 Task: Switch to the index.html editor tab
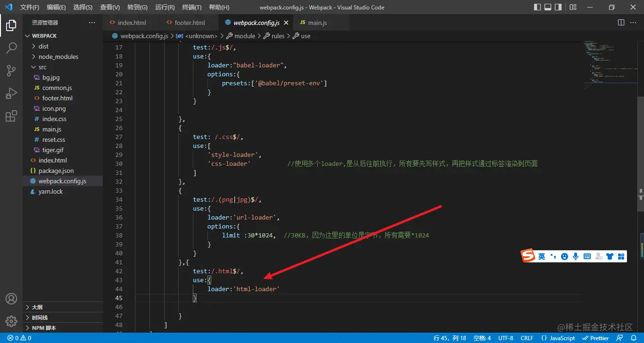click(132, 23)
